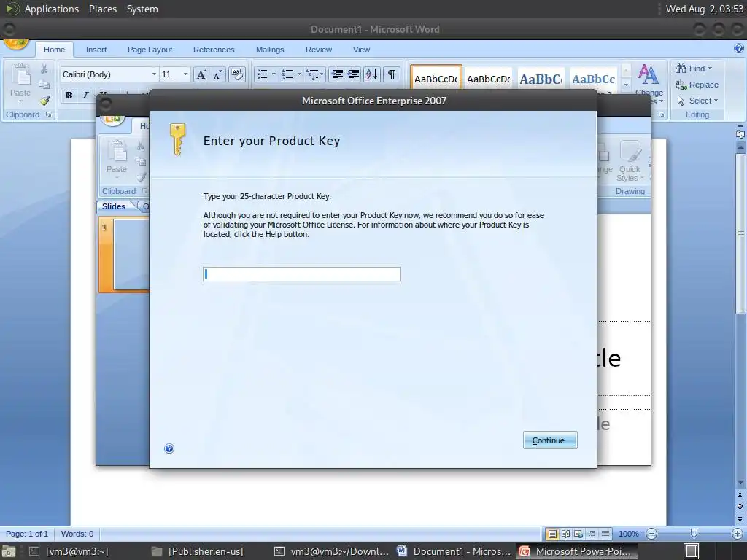Toggle Italic formatting in Word

pyautogui.click(x=85, y=96)
